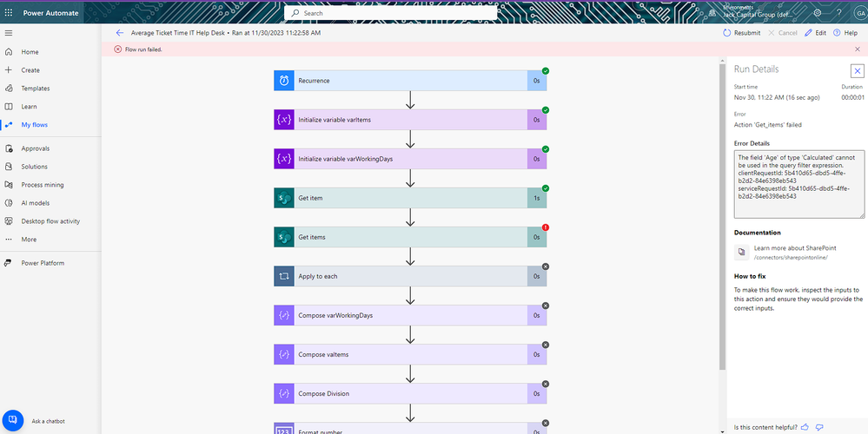Click the red error badge on Get items
Viewport: 868px width, 434px height.
546,227
